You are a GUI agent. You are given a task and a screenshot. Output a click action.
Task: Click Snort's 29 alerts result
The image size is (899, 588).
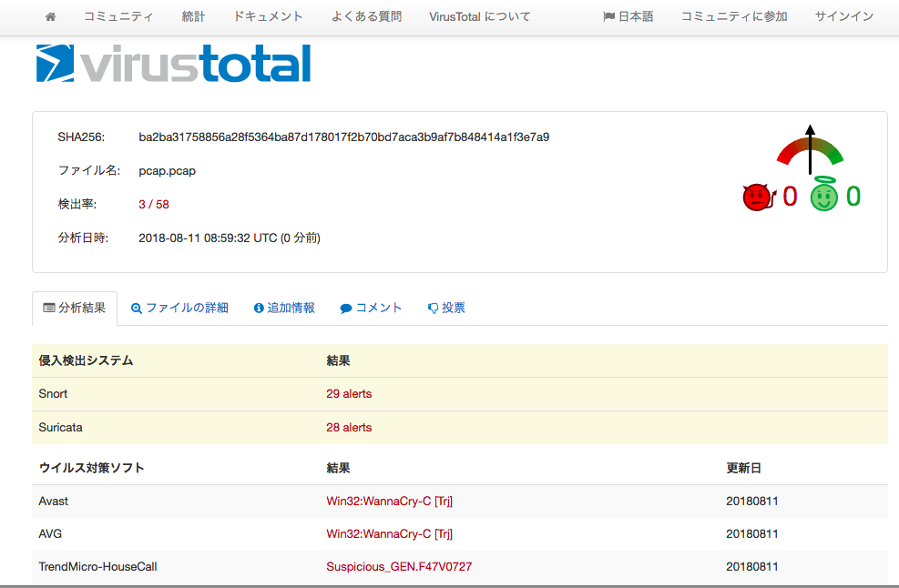[x=349, y=394]
